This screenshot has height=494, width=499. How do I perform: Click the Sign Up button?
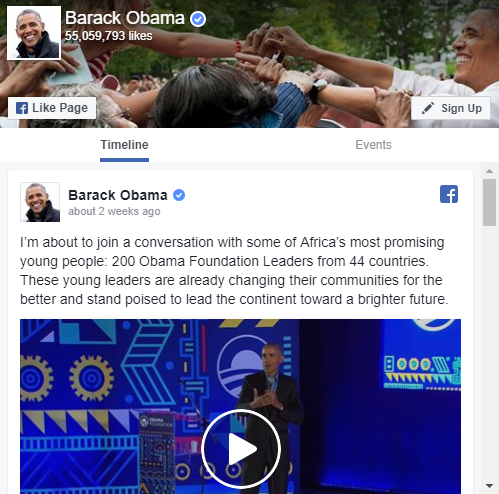pyautogui.click(x=451, y=108)
